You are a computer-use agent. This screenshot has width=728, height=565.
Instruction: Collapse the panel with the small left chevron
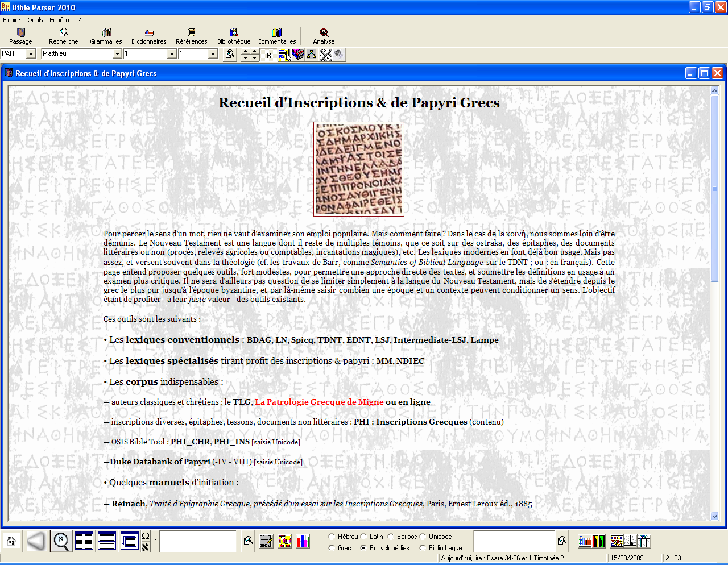coord(155,542)
